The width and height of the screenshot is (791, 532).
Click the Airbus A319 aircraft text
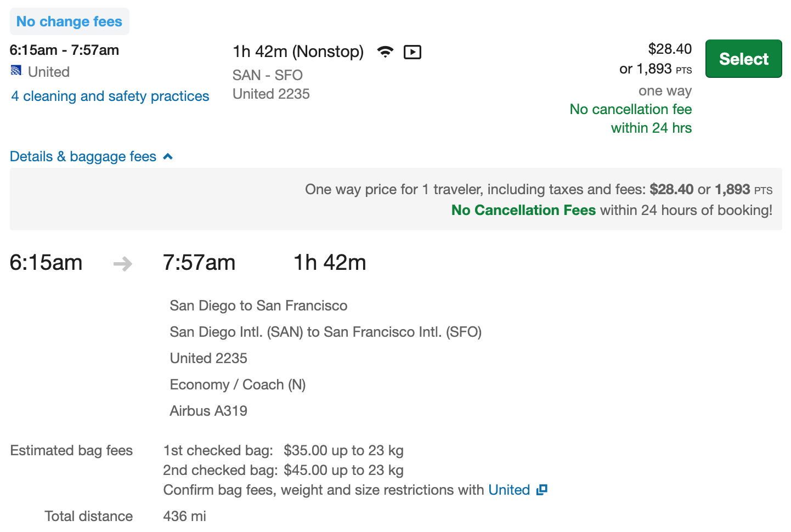(208, 411)
